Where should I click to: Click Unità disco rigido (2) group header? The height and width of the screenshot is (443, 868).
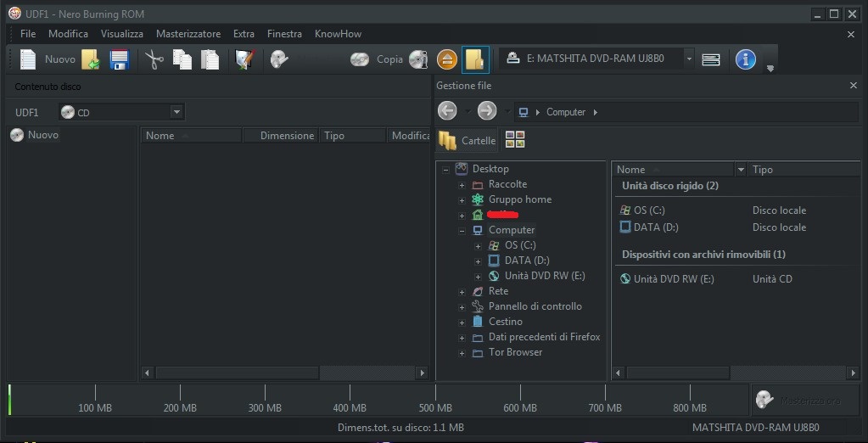click(669, 186)
